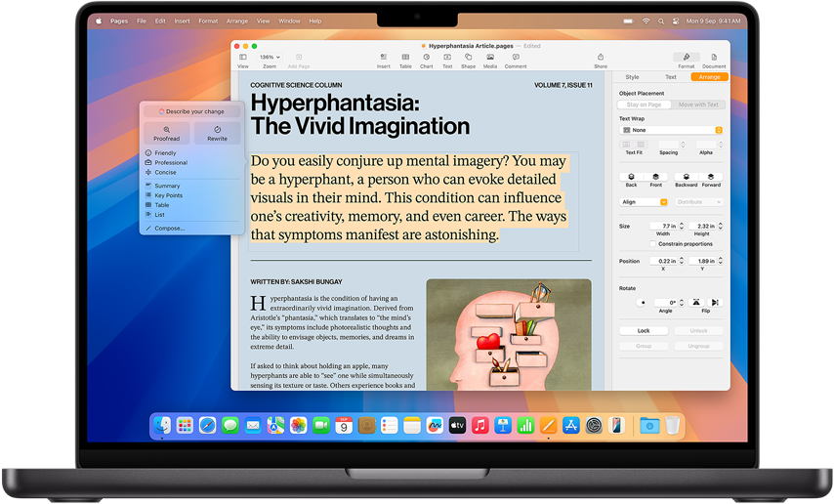Open the Zoom percentage dropdown

point(270,58)
